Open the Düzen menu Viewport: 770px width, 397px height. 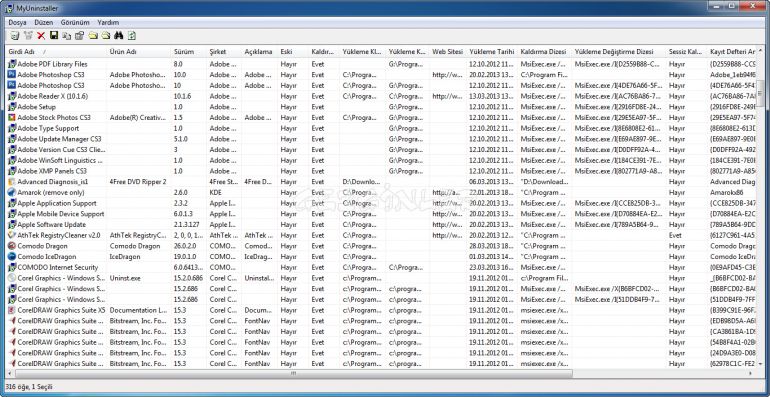pyautogui.click(x=44, y=23)
